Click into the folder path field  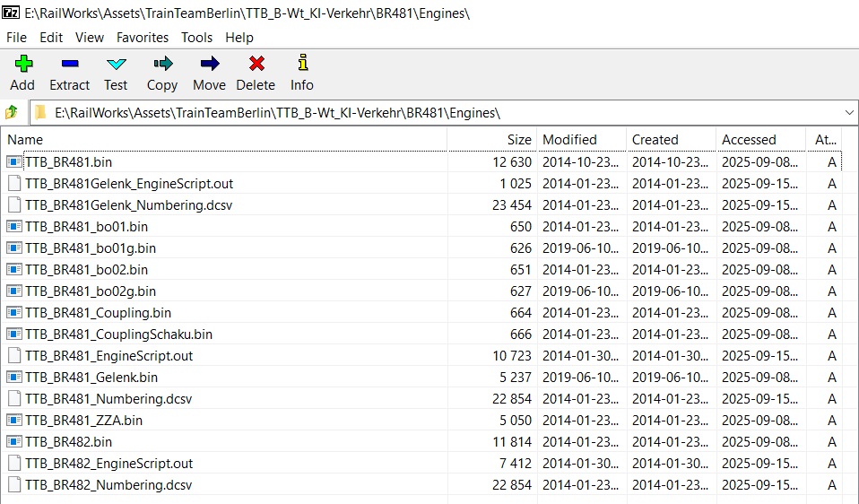(430, 113)
